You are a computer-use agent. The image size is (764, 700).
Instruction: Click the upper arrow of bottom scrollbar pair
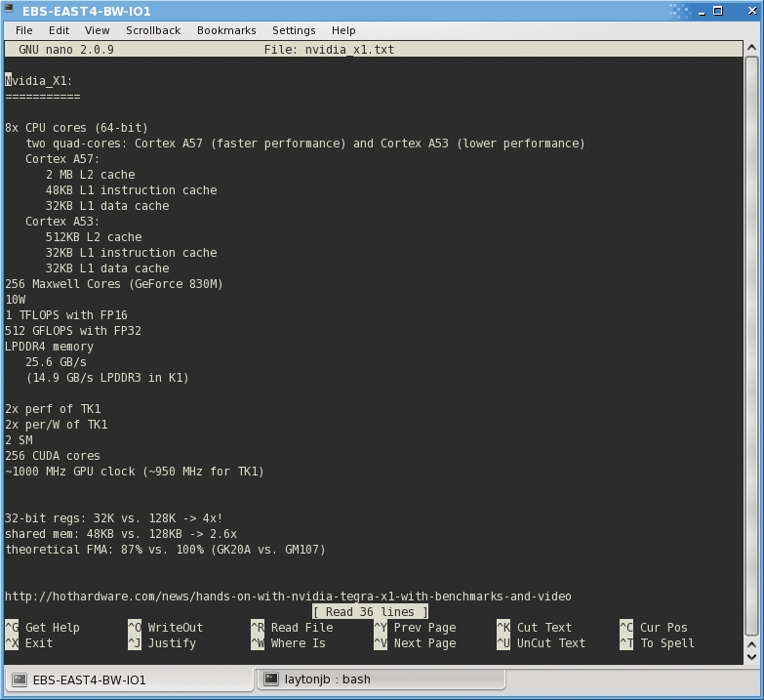click(x=751, y=644)
